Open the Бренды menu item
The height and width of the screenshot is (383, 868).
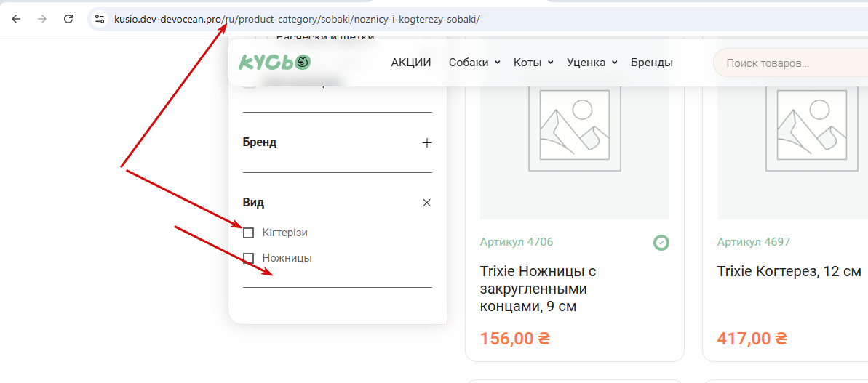(651, 63)
